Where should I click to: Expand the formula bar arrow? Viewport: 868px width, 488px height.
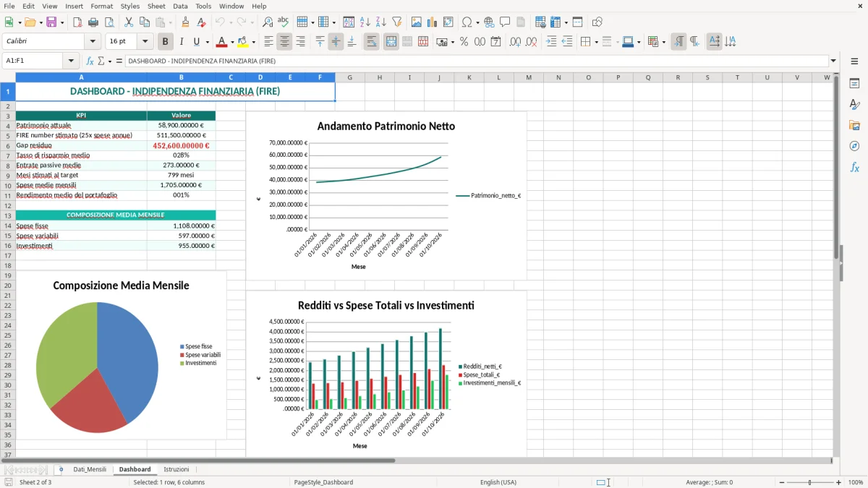point(833,61)
